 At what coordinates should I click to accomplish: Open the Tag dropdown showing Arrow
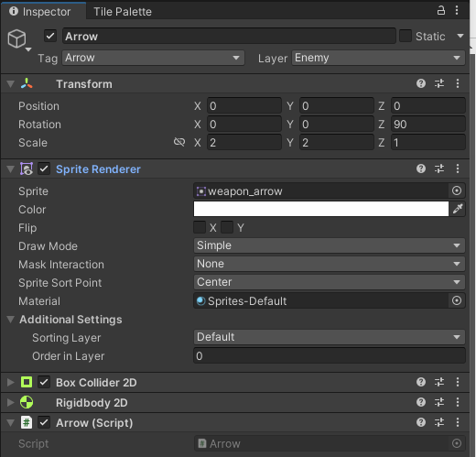pyautogui.click(x=153, y=58)
